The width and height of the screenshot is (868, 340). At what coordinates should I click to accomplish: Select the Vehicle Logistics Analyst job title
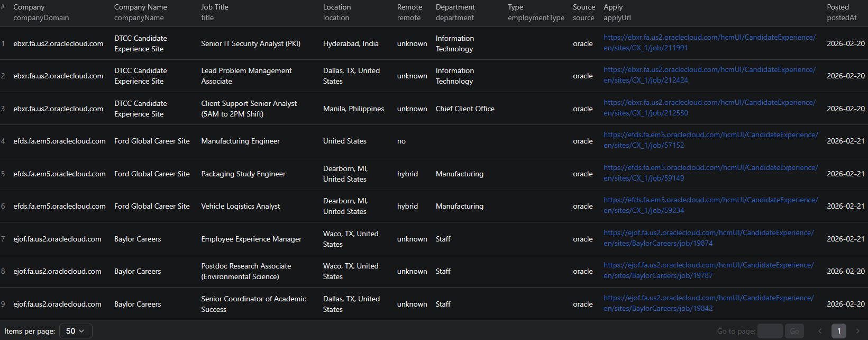click(241, 207)
